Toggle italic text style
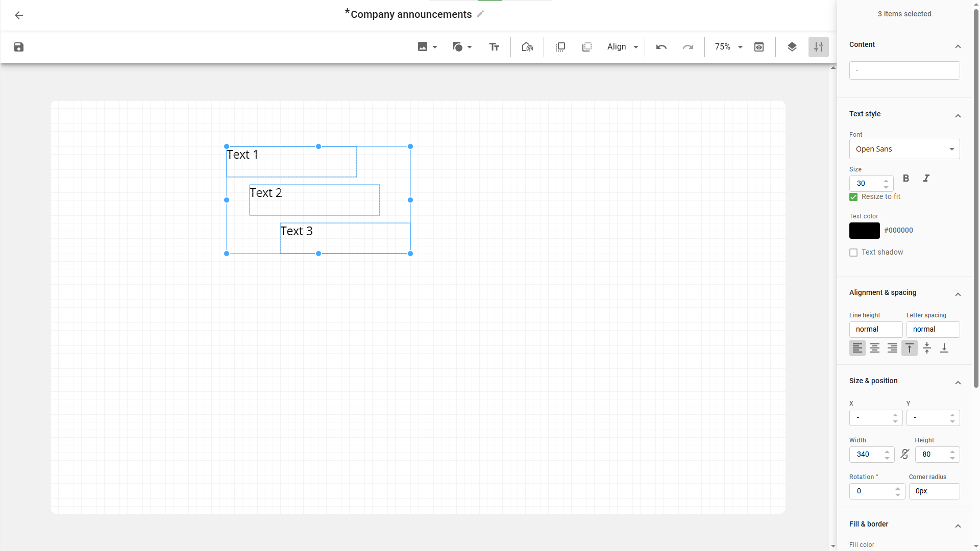Image resolution: width=980 pixels, height=551 pixels. point(926,178)
